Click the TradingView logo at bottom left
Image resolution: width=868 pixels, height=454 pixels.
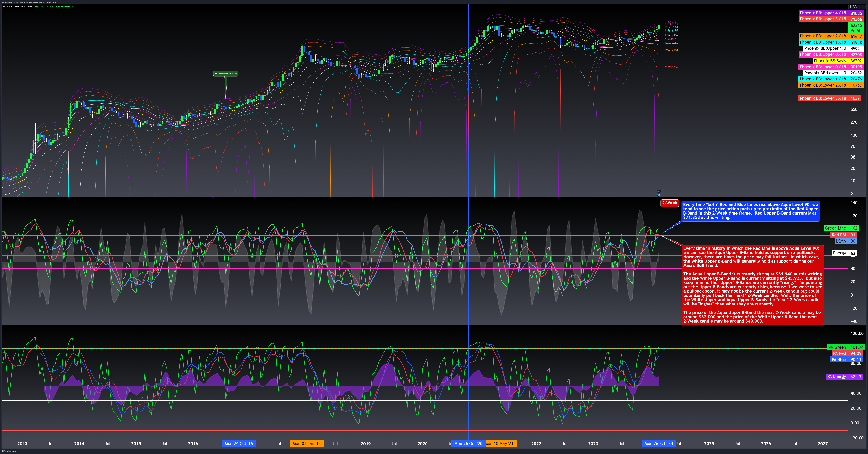[9, 451]
